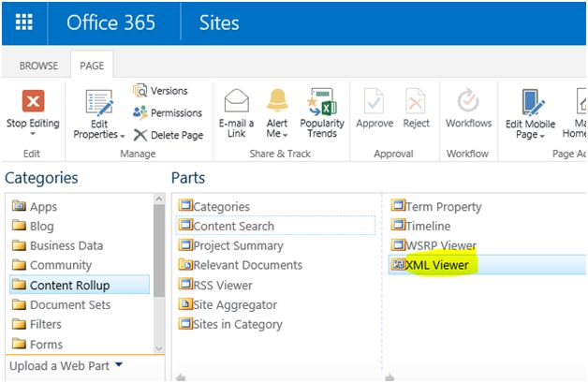Click the Approve icon
Image resolution: width=588 pixels, height=383 pixels.
point(374,100)
